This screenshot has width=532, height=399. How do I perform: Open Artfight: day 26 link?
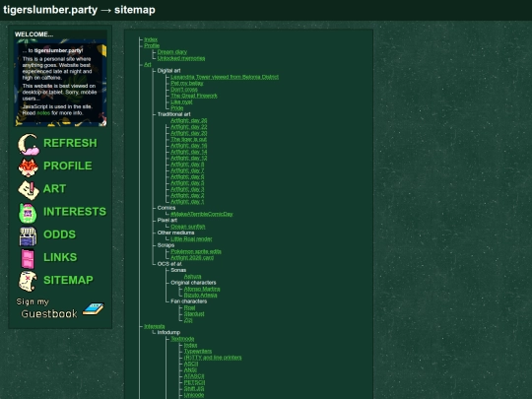188,120
